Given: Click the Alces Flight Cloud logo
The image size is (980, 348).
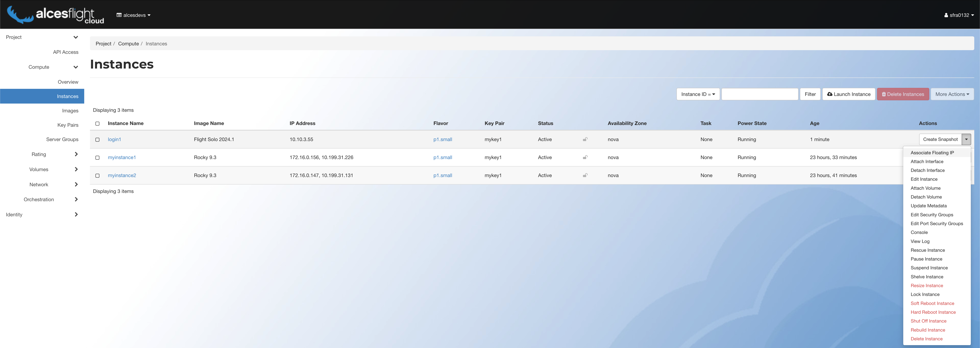Looking at the screenshot, I should [x=56, y=15].
